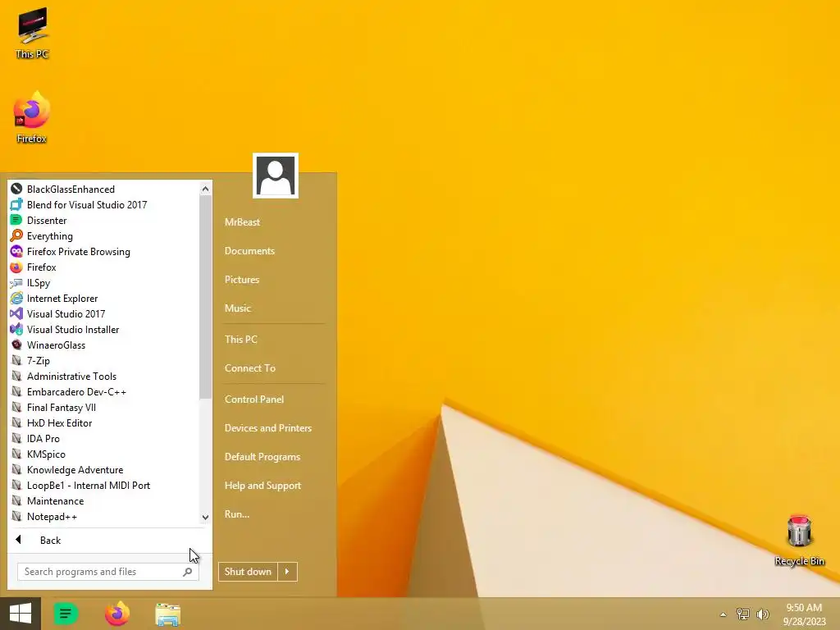Expand the HxD Hex Editor folder

point(52,422)
